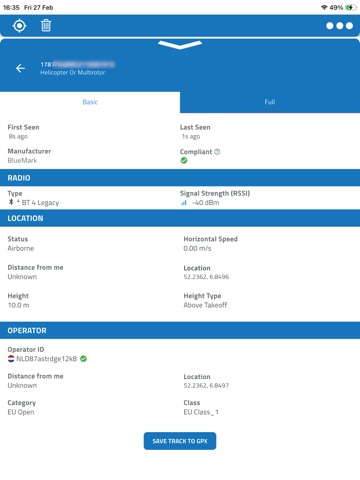This screenshot has height=480, width=360.
Task: Tap the Netherlands flag next to Operator ID
Action: tap(11, 359)
